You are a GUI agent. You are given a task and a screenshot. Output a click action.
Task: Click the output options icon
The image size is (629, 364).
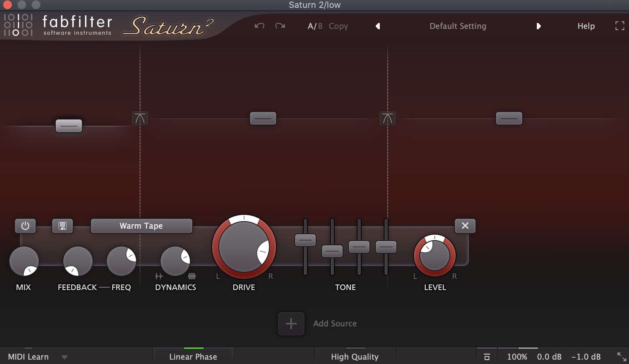tap(487, 357)
